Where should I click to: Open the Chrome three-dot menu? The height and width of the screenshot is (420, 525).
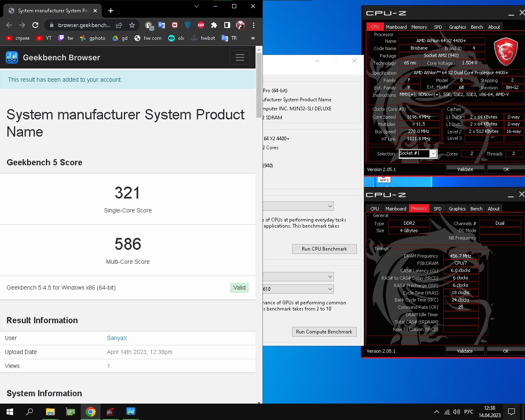pyautogui.click(x=253, y=25)
